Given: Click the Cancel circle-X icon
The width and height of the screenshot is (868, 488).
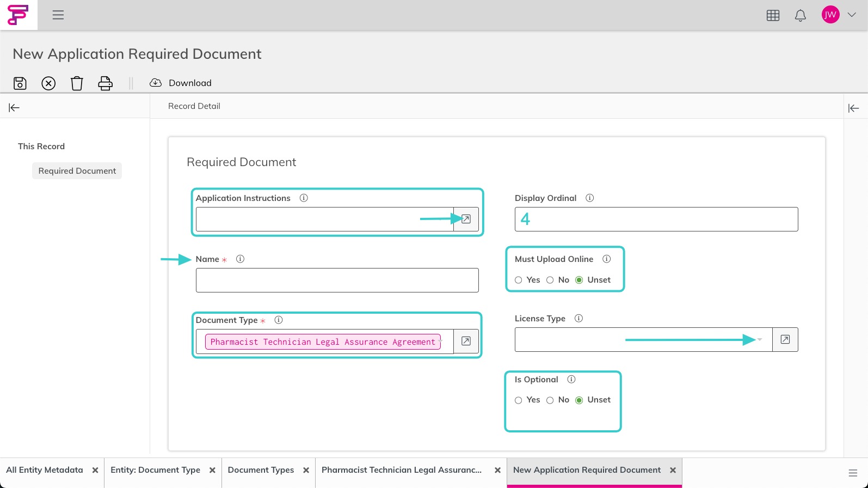Looking at the screenshot, I should coord(48,83).
